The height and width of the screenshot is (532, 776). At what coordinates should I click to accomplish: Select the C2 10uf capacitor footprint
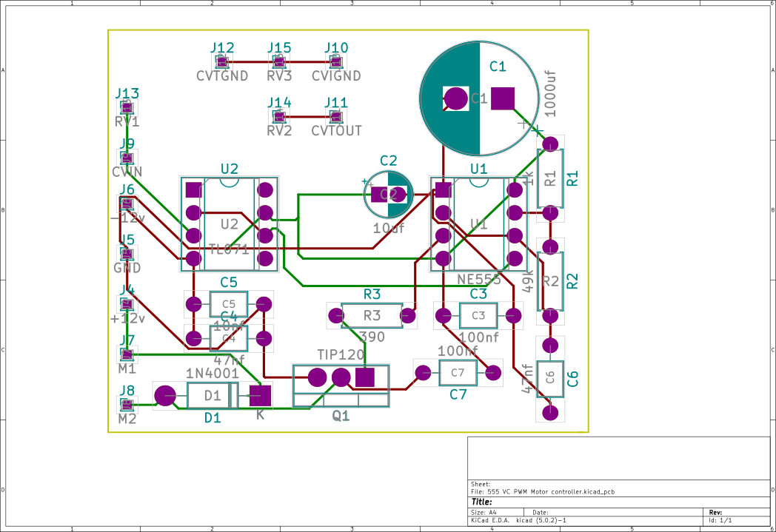388,195
